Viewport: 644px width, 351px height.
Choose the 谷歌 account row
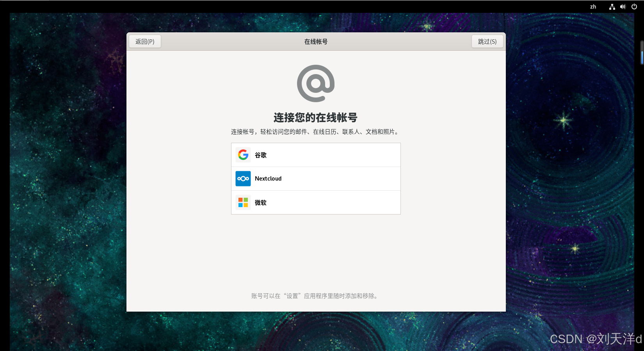(x=316, y=155)
